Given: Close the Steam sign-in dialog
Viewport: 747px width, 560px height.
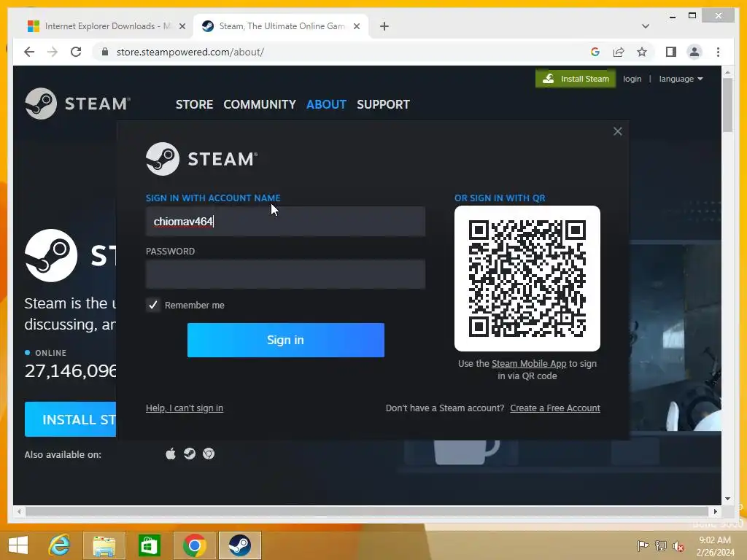Looking at the screenshot, I should point(617,131).
